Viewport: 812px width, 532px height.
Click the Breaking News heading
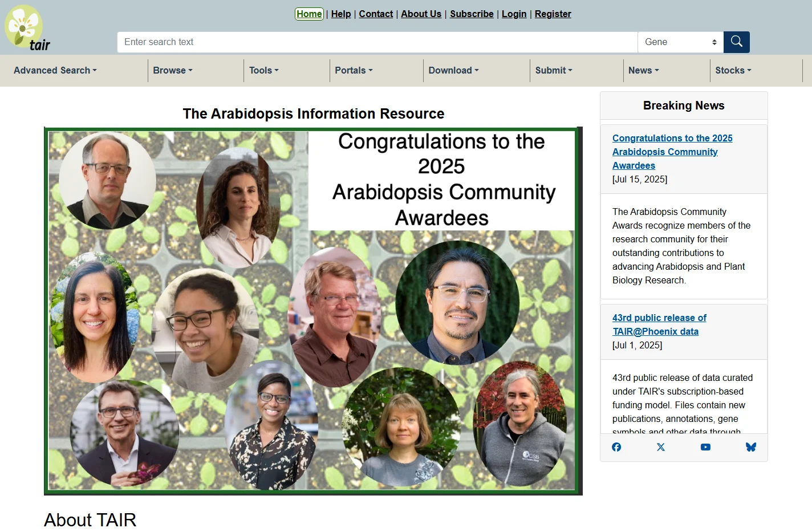684,105
